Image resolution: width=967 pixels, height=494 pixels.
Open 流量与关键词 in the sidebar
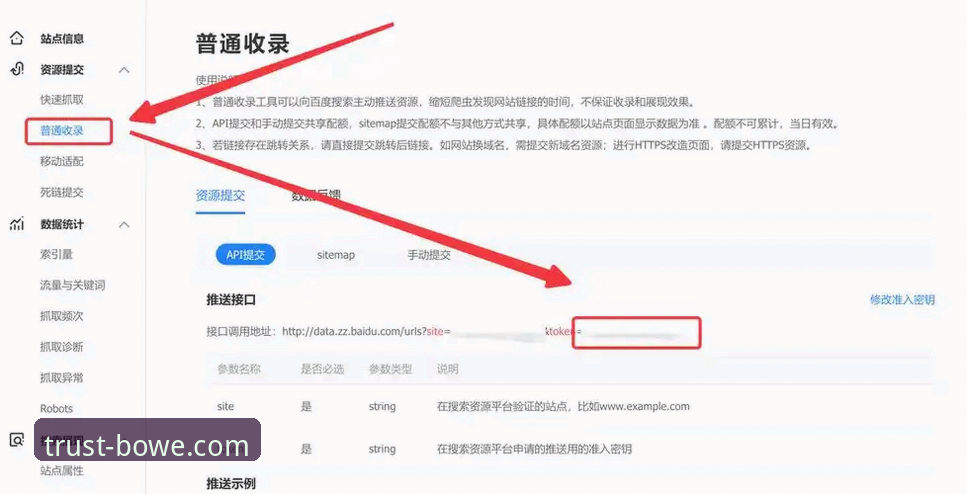tap(72, 285)
